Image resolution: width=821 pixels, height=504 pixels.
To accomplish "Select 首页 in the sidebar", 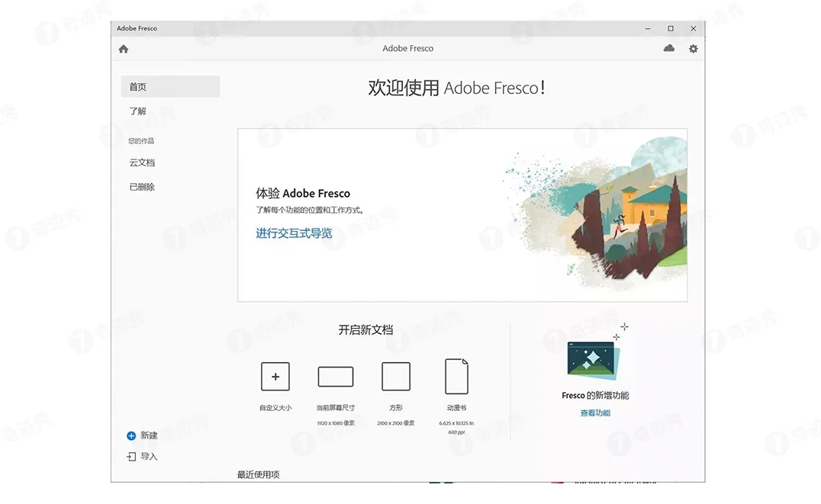I will (137, 86).
